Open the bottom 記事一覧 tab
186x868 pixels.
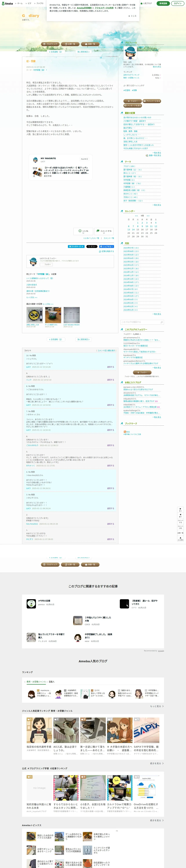pyautogui.click(x=70, y=564)
